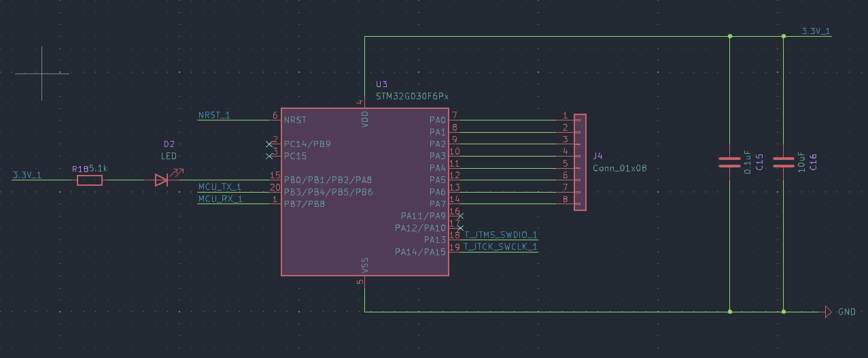Click the PA13 pin name

[x=435, y=240]
